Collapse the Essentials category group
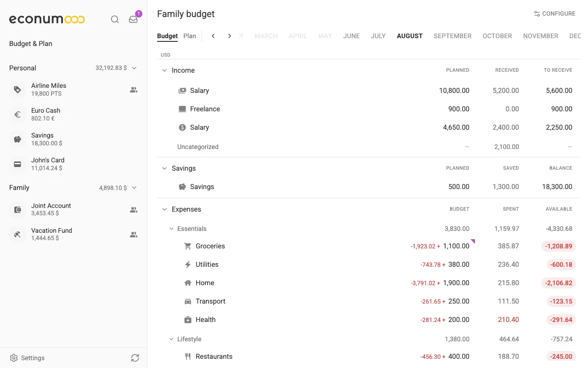The height and width of the screenshot is (368, 588). coord(171,229)
